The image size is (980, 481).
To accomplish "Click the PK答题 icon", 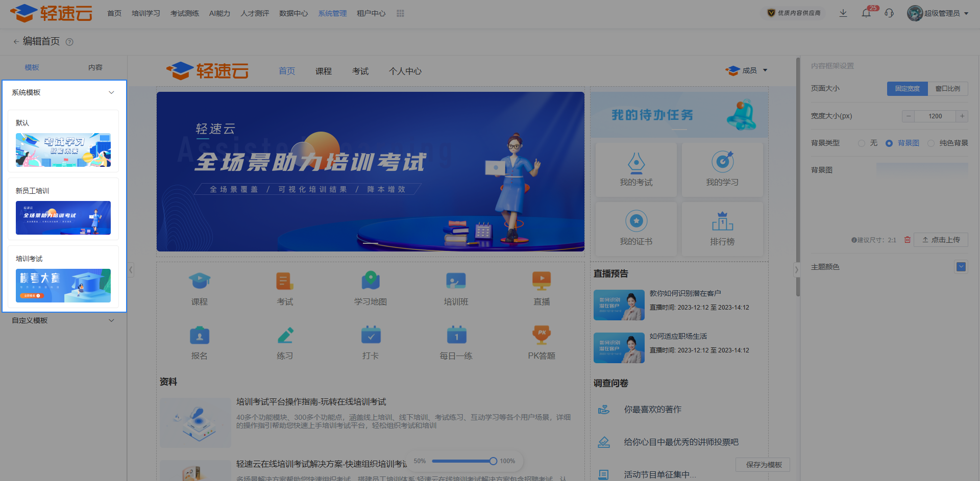I will pyautogui.click(x=542, y=334).
